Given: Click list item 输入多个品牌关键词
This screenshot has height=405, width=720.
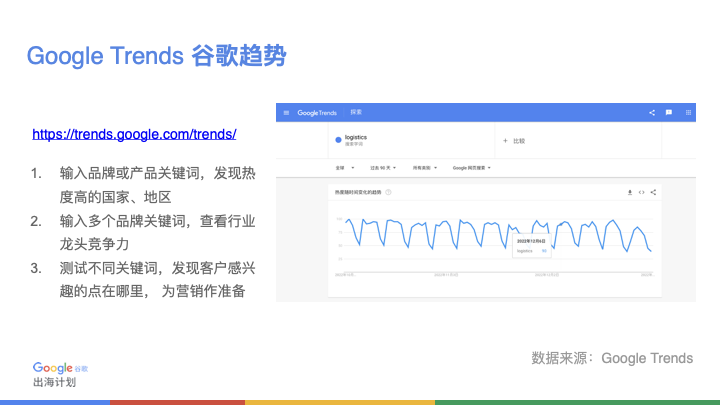Looking at the screenshot, I should pos(158,232).
